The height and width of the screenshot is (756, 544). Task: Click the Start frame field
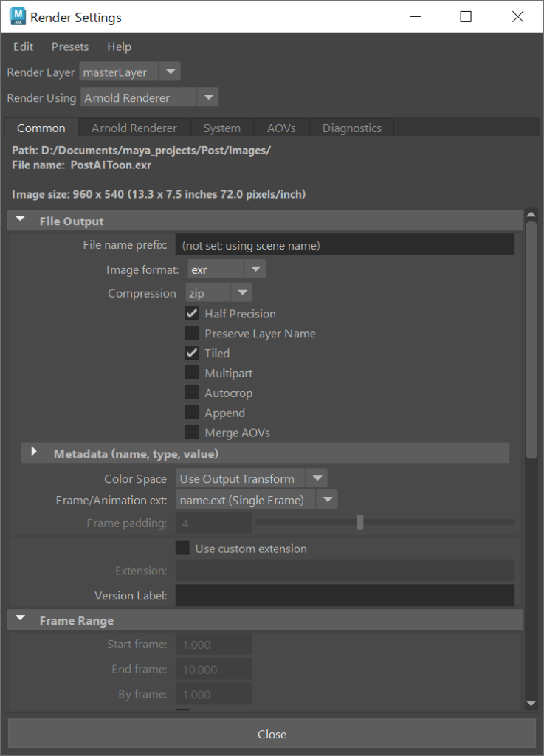coord(213,644)
